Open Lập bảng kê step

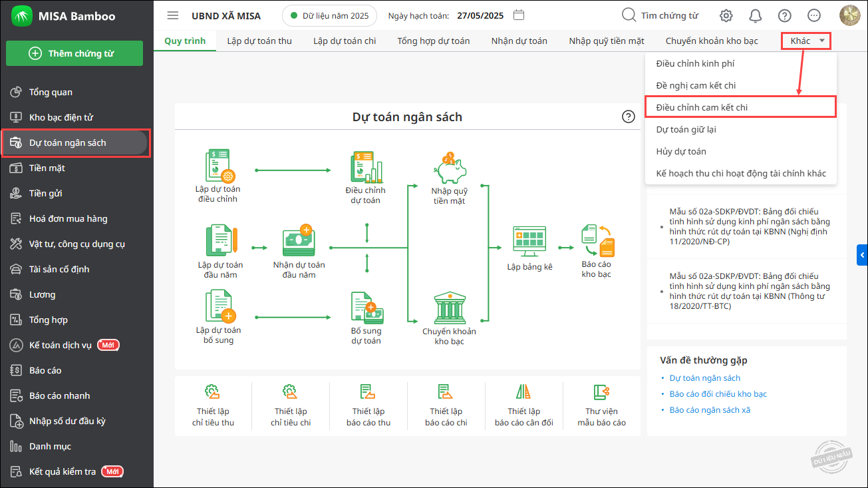[x=529, y=248]
